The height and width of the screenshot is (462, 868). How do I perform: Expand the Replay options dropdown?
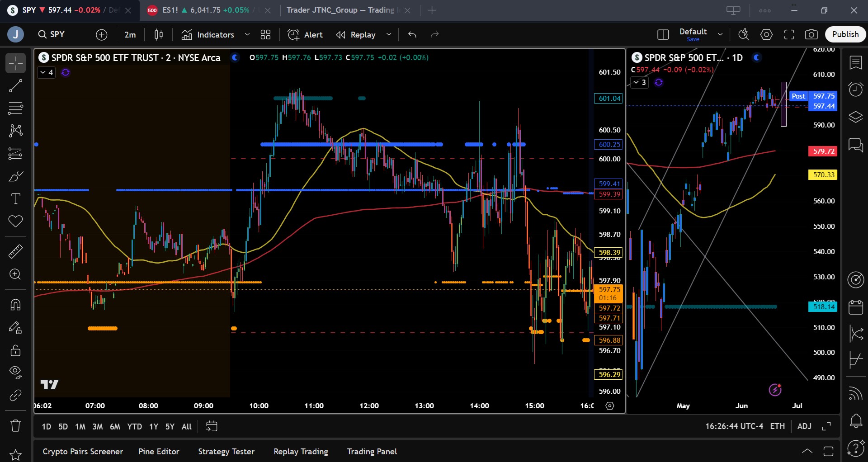click(389, 34)
